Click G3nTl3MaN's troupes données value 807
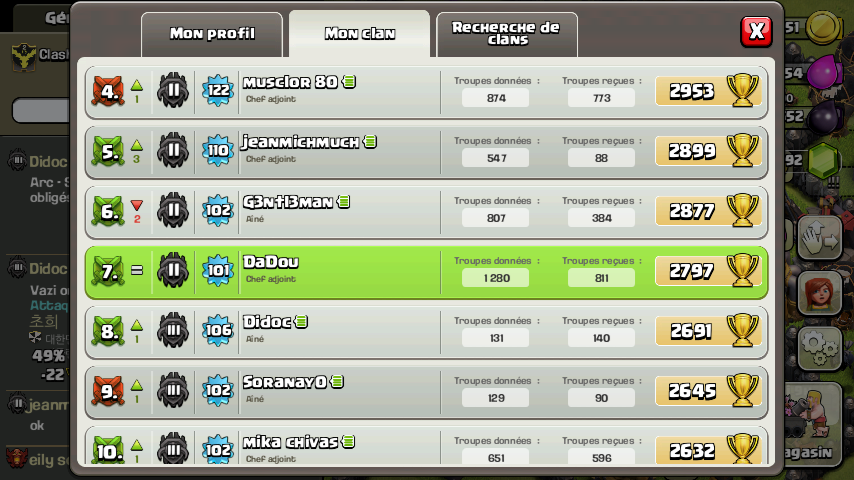This screenshot has height=480, width=854. coord(496,218)
